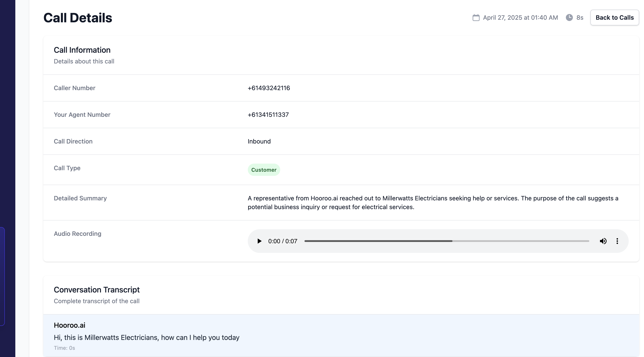Screen dimensions: 644x357
Task: Click the clock icon beside 8s duration
Action: click(569, 17)
